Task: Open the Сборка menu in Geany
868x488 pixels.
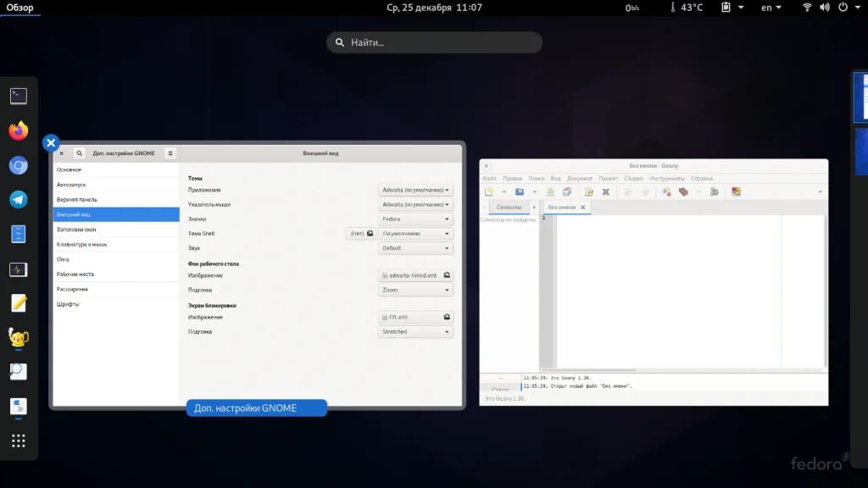Action: (x=633, y=179)
